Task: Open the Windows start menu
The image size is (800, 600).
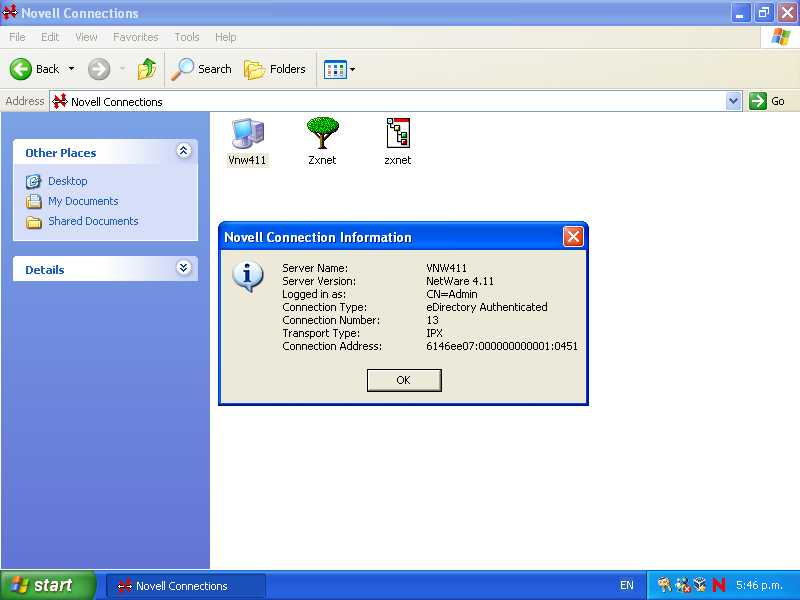Action: (x=47, y=585)
